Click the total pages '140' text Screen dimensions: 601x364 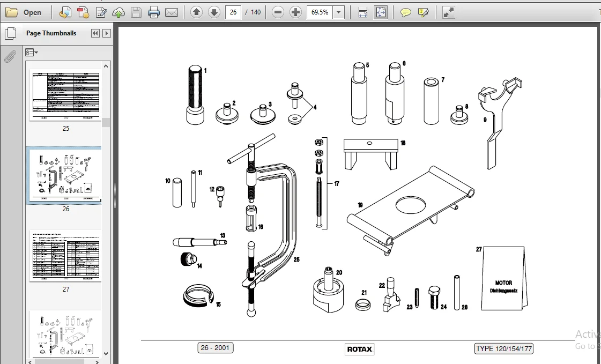coord(256,12)
